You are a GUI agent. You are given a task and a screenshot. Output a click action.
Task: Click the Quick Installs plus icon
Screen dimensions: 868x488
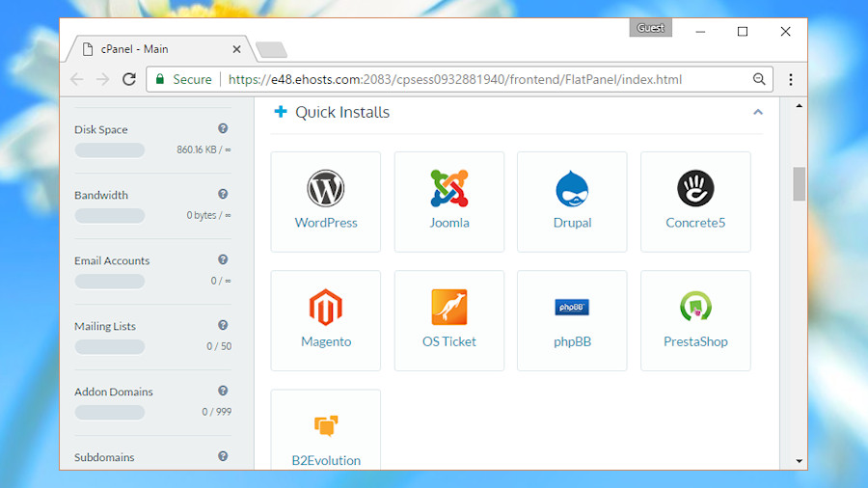[x=281, y=112]
